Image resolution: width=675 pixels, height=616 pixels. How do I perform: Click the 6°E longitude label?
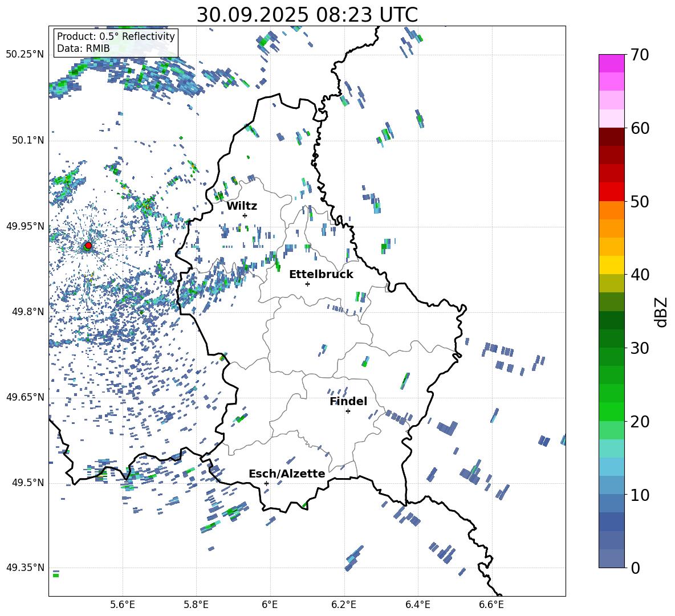(270, 605)
